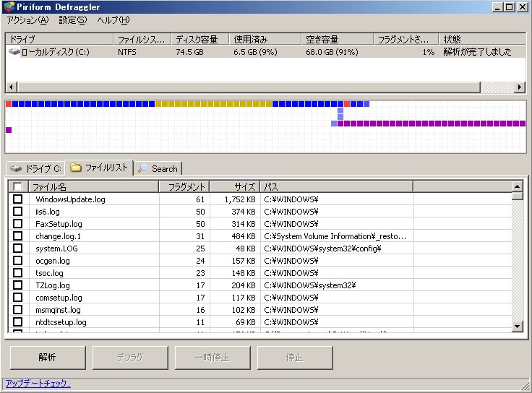
Task: Sort by the ファイル名 column header
Action: [94, 186]
